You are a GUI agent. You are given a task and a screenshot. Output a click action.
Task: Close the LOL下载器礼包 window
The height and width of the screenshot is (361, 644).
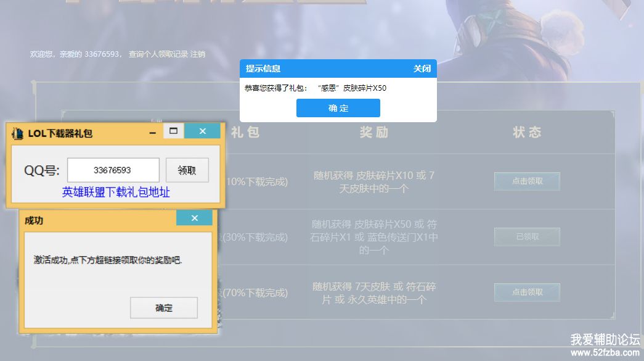click(203, 131)
